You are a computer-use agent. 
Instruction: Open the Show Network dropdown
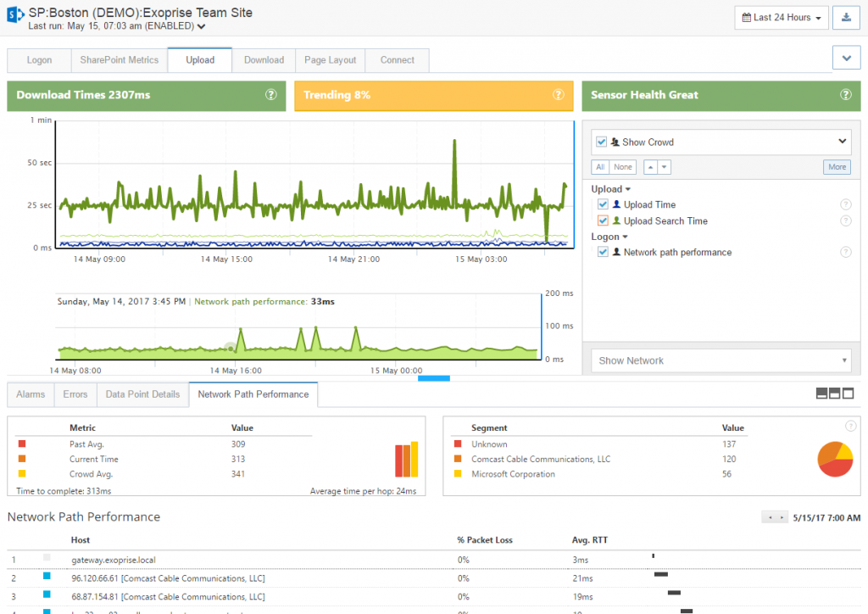point(721,360)
